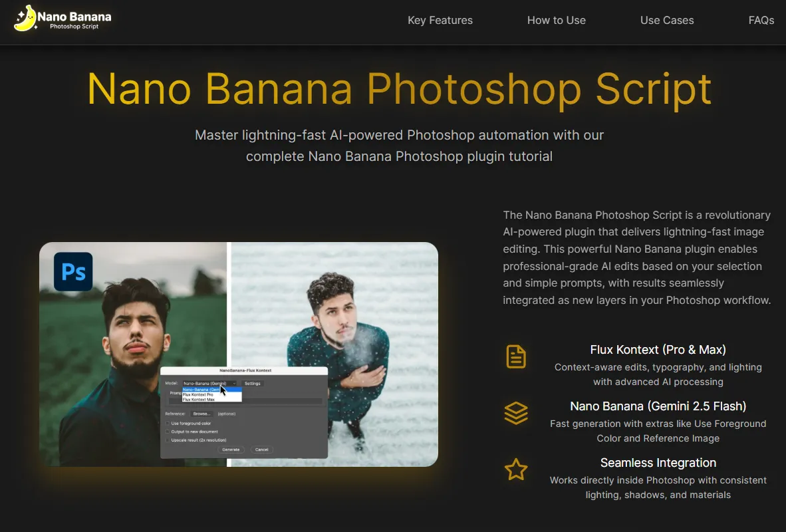
Task: Open the Model dropdown in the dialog
Action: (x=209, y=384)
